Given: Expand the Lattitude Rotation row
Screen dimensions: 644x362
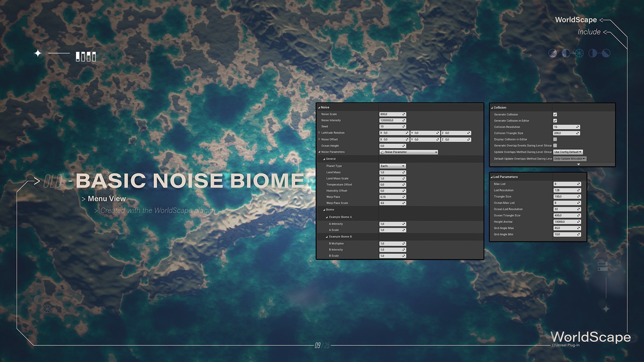Looking at the screenshot, I should (319, 133).
